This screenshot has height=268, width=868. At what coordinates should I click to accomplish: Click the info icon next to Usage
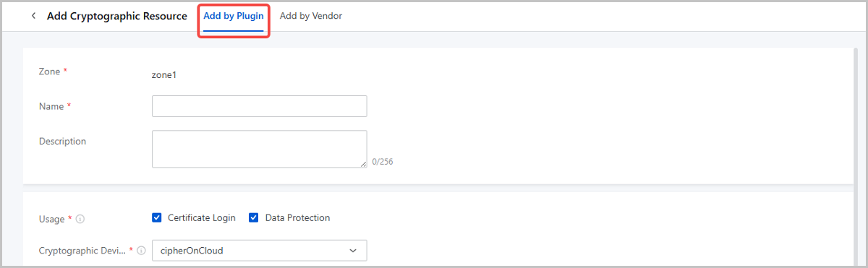pyautogui.click(x=80, y=218)
